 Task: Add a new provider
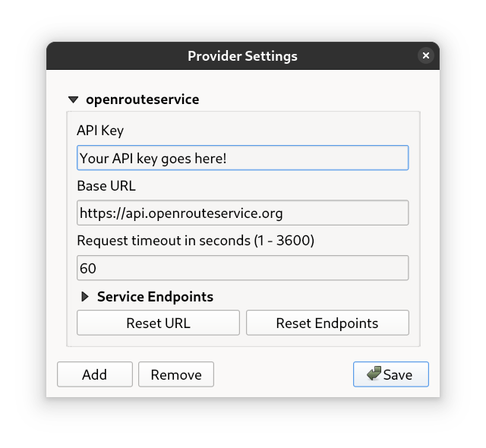coord(95,374)
